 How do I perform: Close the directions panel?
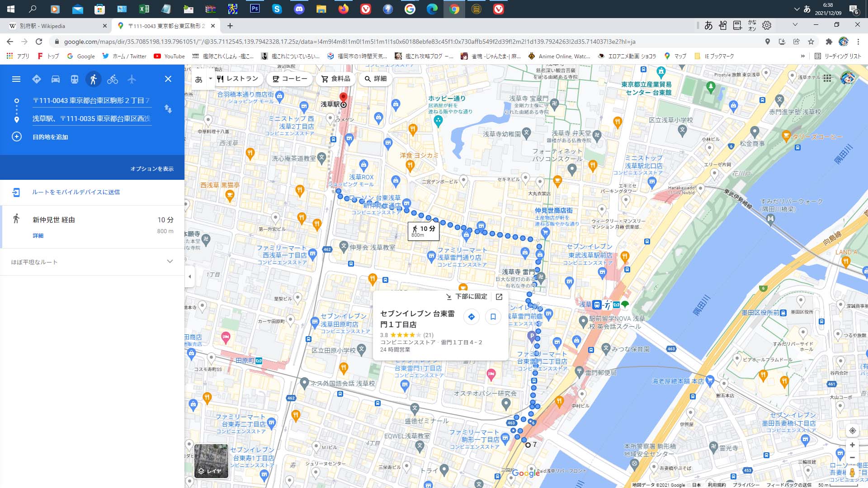tap(168, 79)
